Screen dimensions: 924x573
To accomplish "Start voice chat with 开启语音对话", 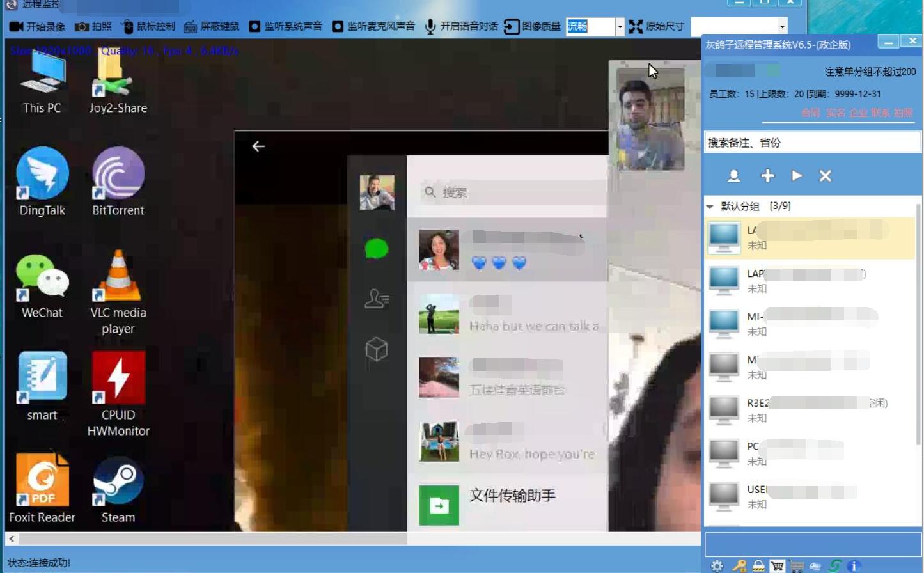I will 461,26.
